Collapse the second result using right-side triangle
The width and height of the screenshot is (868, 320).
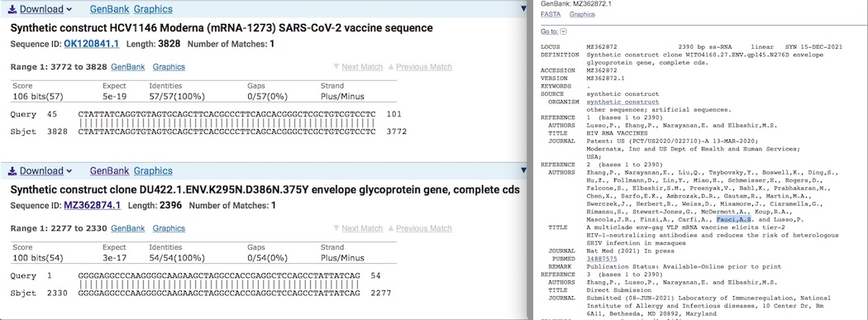click(x=523, y=170)
